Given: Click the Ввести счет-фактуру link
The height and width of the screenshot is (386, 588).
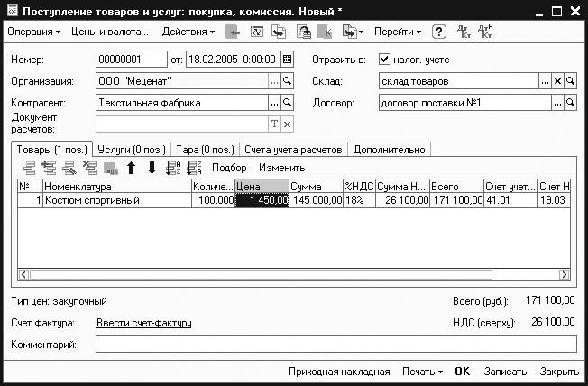Looking at the screenshot, I should [x=144, y=323].
